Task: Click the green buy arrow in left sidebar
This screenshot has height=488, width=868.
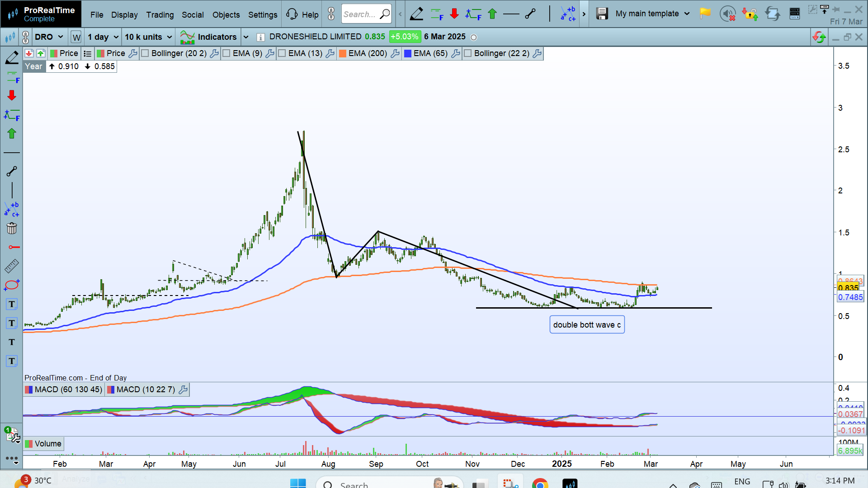Action: 12,133
